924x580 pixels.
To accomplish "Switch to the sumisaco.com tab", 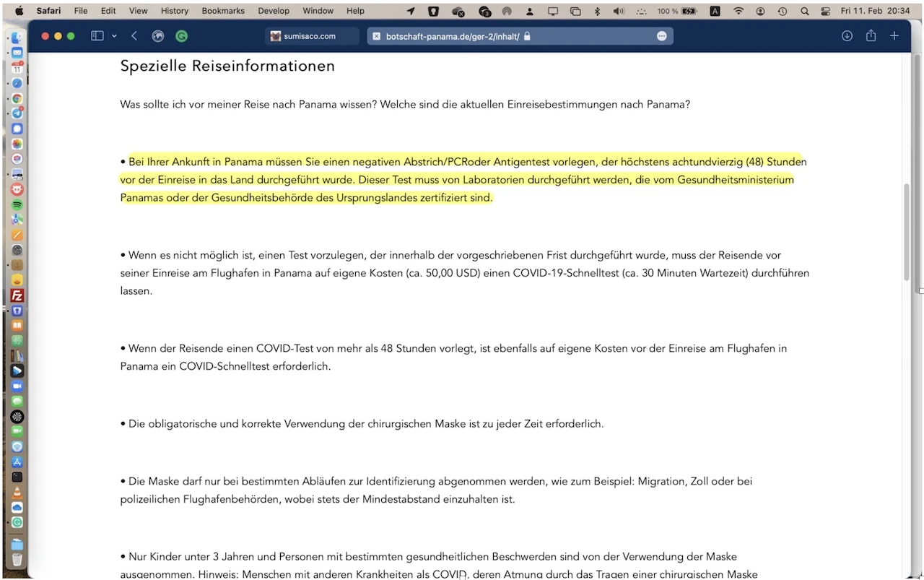I will click(x=312, y=36).
